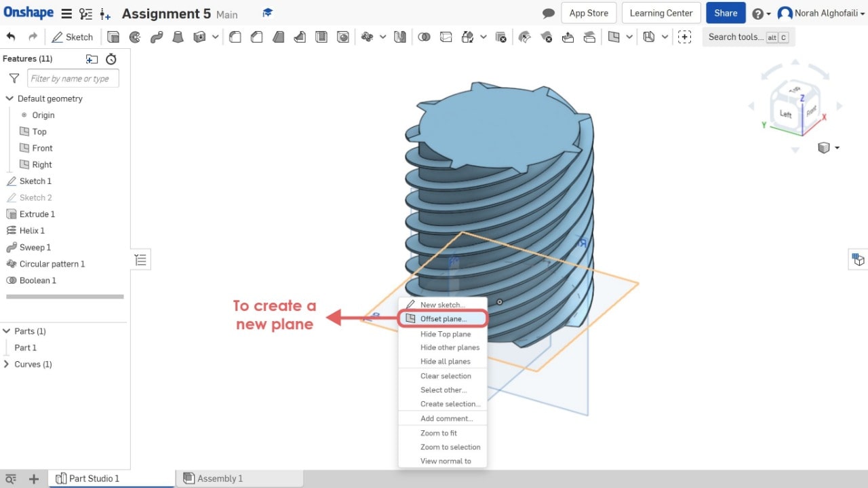Select the Boolean tool icon in toolbar
This screenshot has height=488, width=868.
click(424, 37)
